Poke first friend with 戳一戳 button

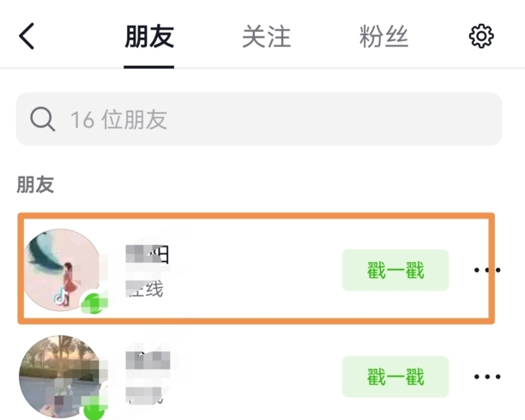click(x=395, y=270)
